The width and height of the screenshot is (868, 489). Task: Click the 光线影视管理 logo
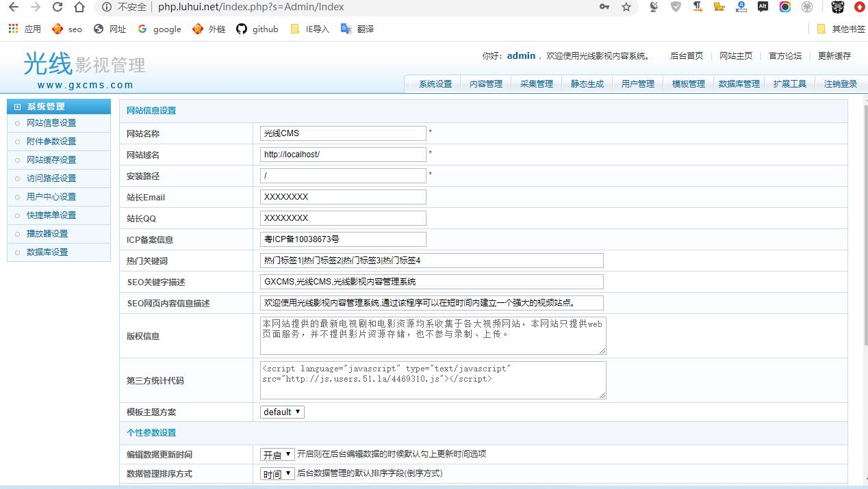[84, 70]
